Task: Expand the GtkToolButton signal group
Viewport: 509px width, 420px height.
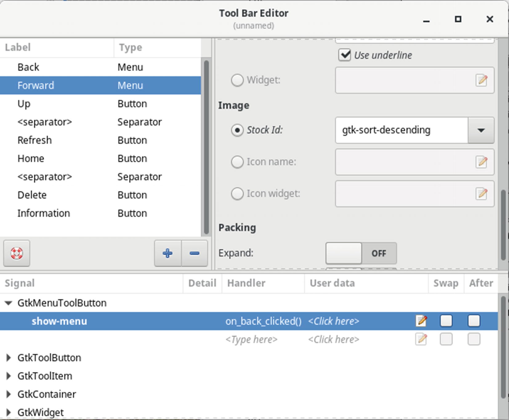Action: point(9,358)
